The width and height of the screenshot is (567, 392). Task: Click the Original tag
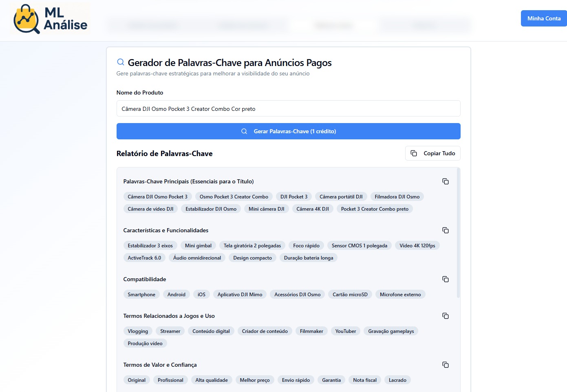(137, 380)
